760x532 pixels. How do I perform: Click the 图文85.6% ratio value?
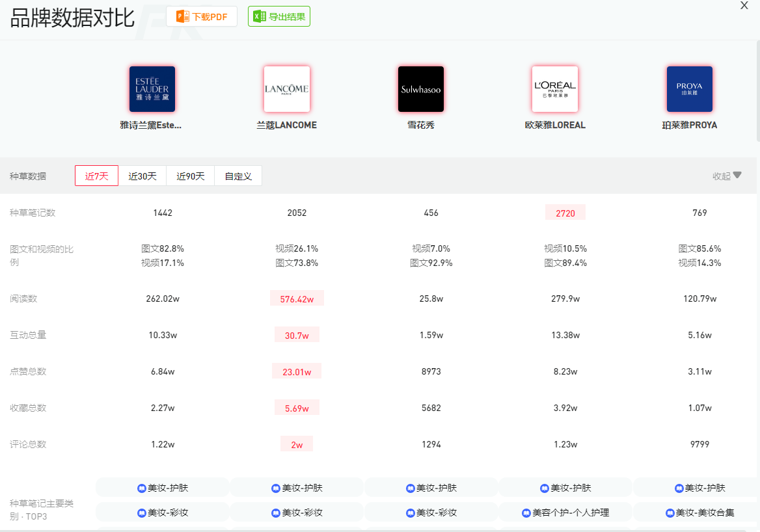click(x=699, y=248)
